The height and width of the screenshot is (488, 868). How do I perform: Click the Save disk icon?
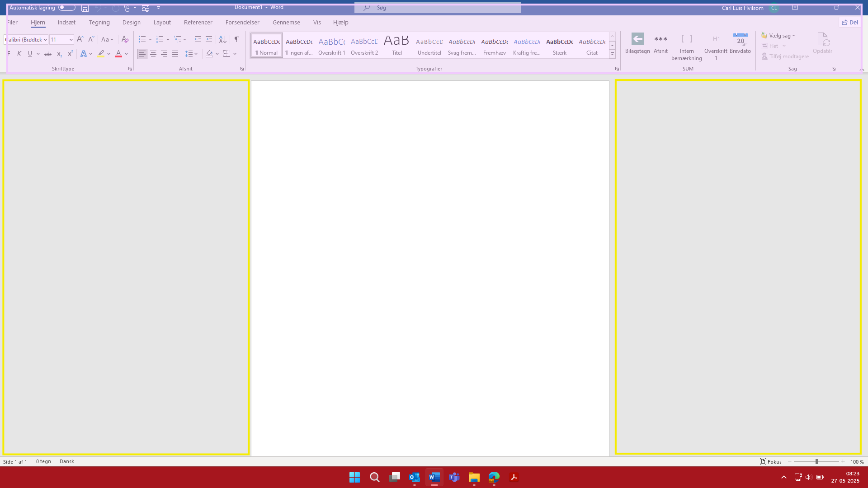(85, 8)
